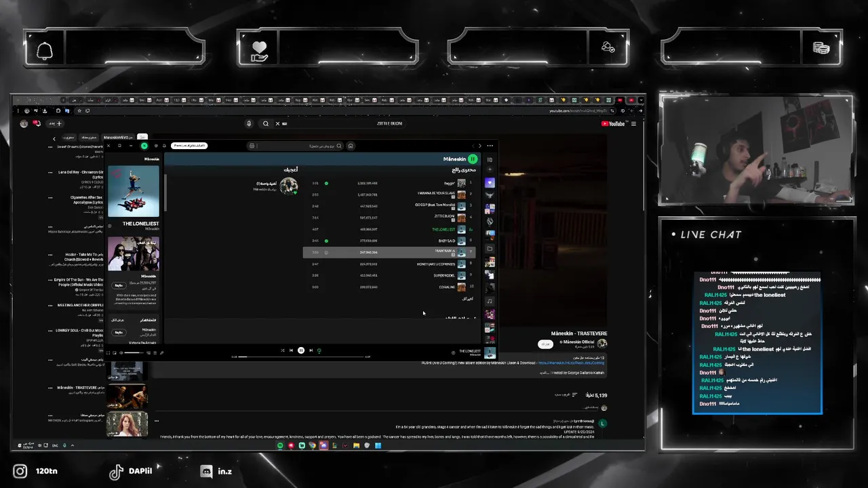This screenshot has width=868, height=488.
Task: Follow Måneskin in Spotify about card
Action: pyautogui.click(x=119, y=285)
